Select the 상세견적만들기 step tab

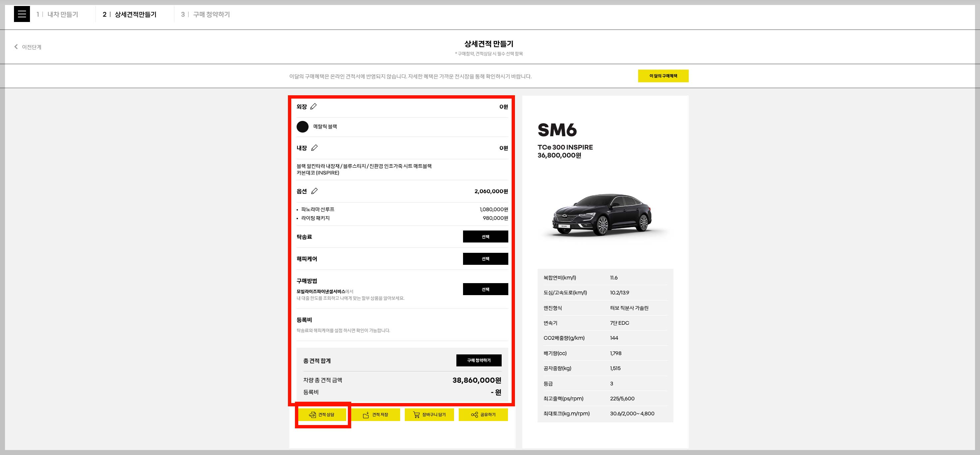tap(135, 14)
